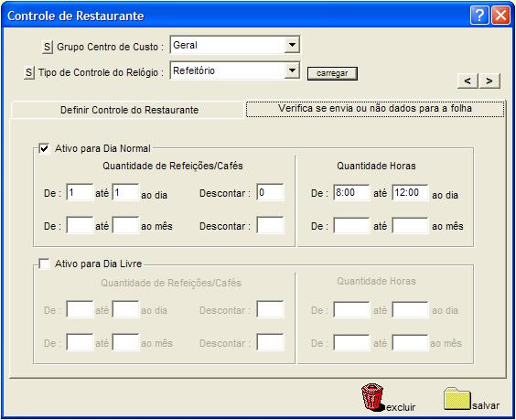Viewport: 516px width, 420px height.
Task: Click the S button beside Tipo de Controle do Relógio
Action: coord(29,72)
